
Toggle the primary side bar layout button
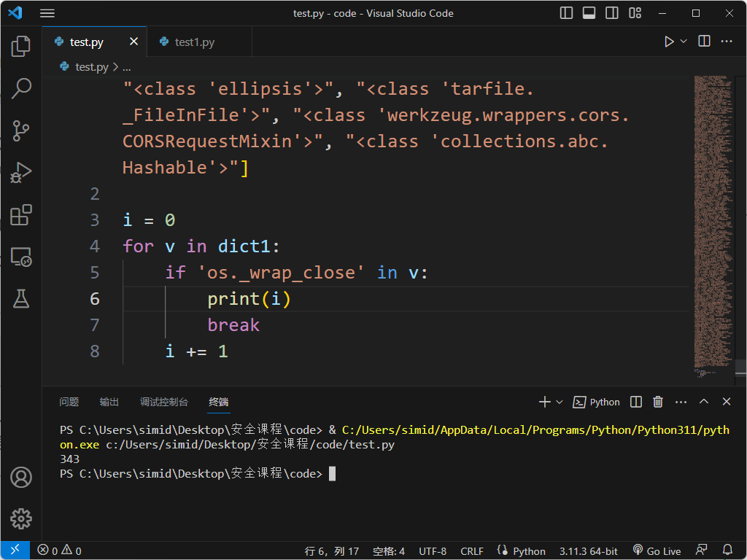pyautogui.click(x=566, y=13)
